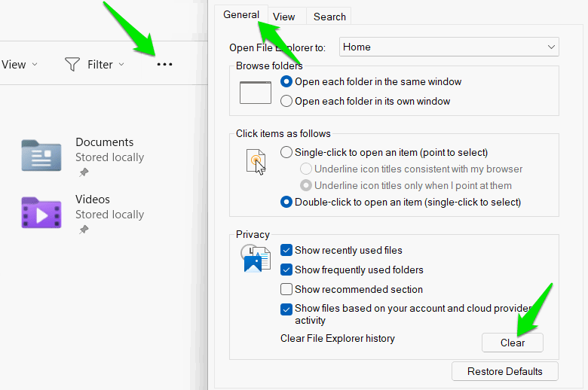Click the pin icon under Documents
This screenshot has width=588, height=390.
click(84, 172)
